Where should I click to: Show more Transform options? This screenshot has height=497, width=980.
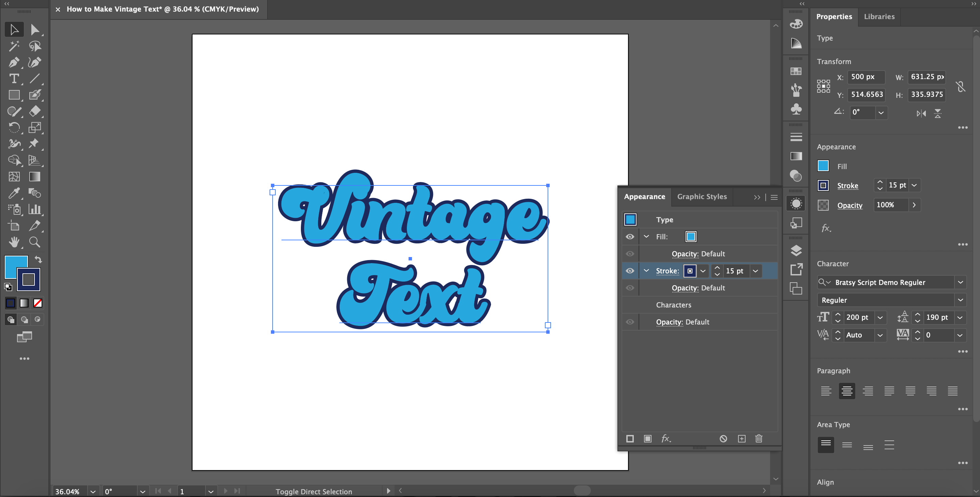pyautogui.click(x=963, y=127)
